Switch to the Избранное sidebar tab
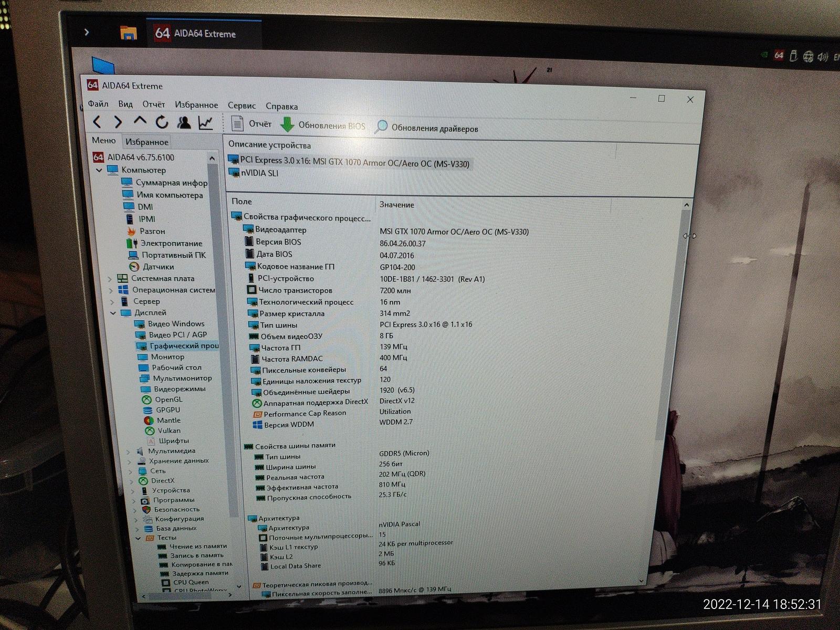840x630 pixels. click(x=147, y=142)
